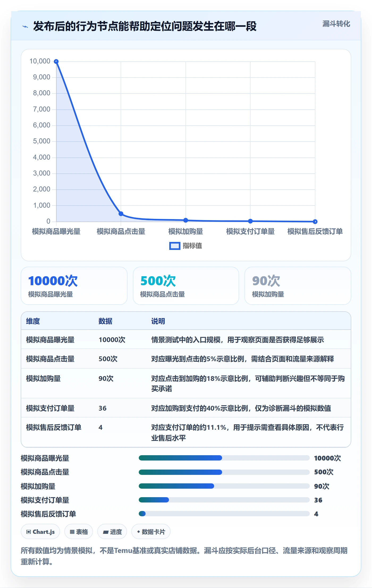
Task: Click the chart data point for 模拟支付订单量
Action: pyautogui.click(x=250, y=221)
